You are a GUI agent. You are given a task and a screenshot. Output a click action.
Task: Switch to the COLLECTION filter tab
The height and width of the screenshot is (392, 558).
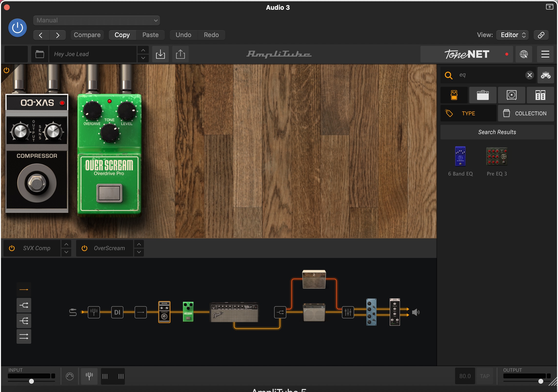526,113
